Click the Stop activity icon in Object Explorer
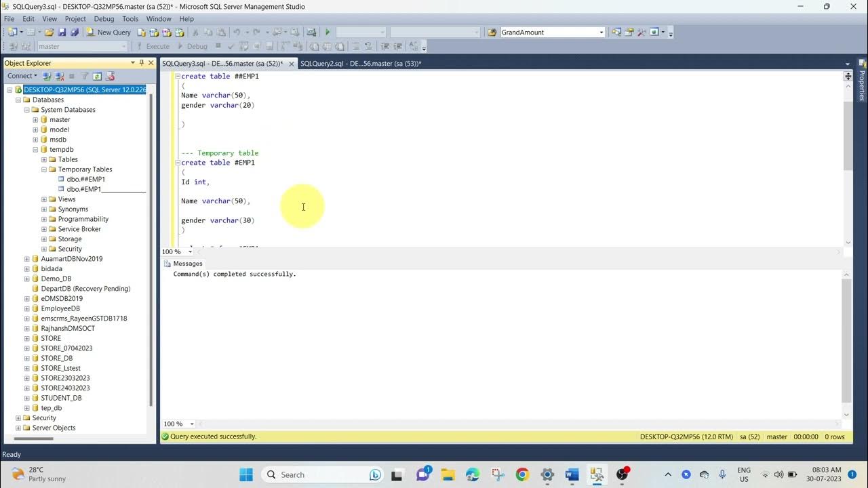The width and height of the screenshot is (868, 488). [71, 76]
